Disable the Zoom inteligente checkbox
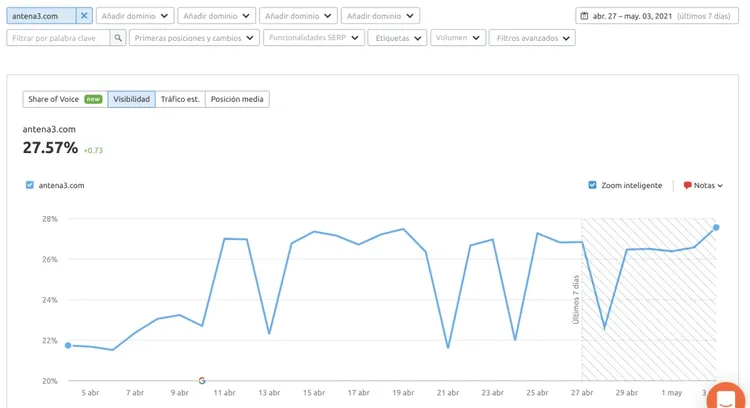Image resolution: width=750 pixels, height=408 pixels. (592, 185)
